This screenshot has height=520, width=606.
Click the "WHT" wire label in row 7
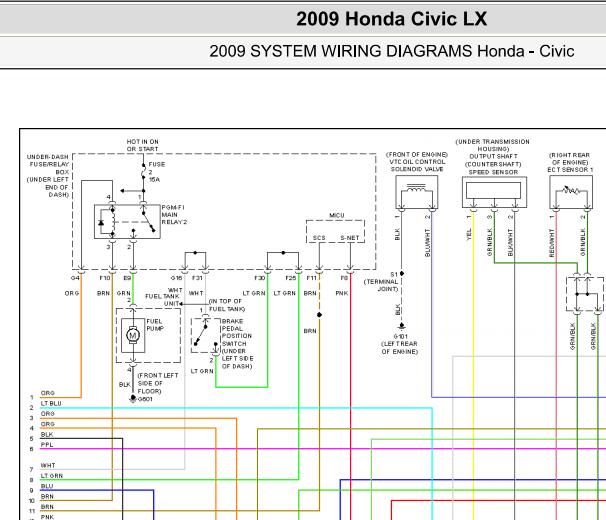(48, 465)
